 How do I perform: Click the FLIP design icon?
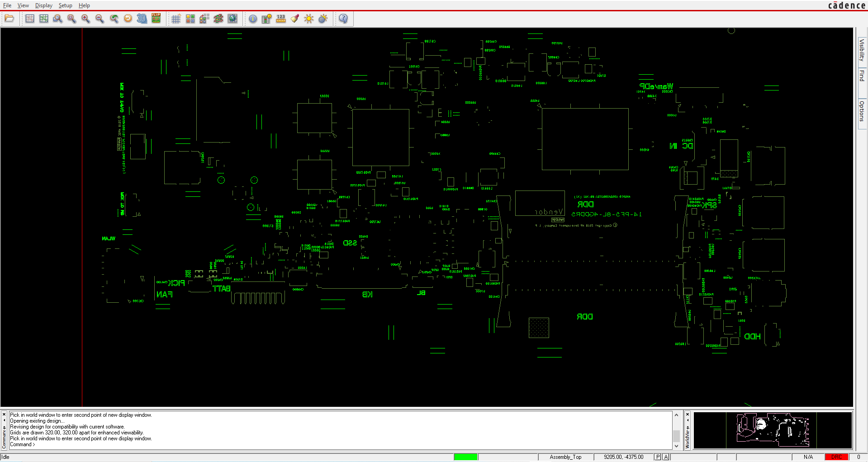[156, 19]
